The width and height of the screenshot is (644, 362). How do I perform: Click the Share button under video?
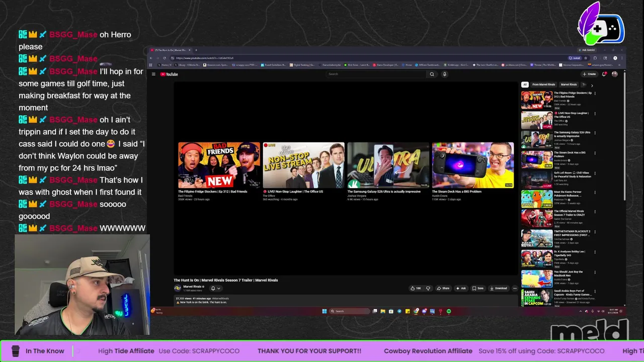click(x=443, y=288)
